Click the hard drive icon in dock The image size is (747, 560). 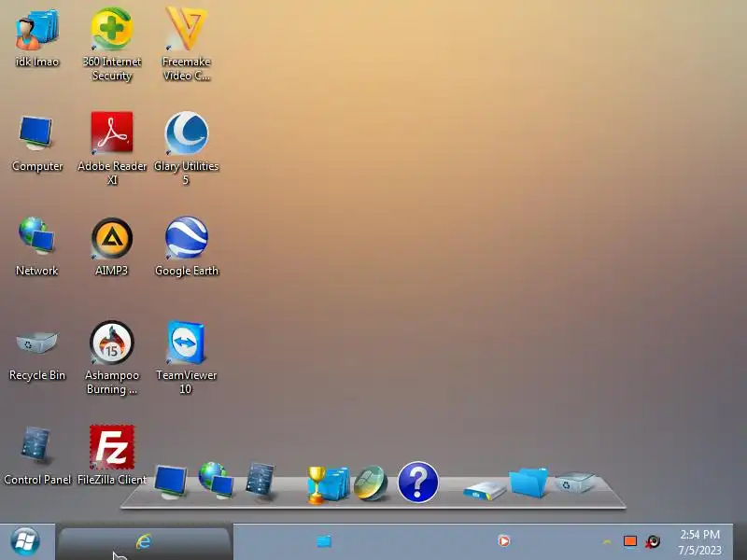coord(485,491)
